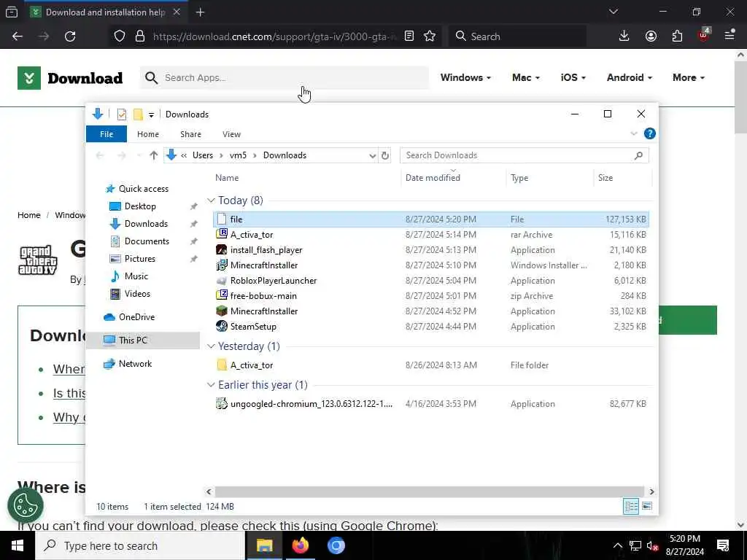The image size is (747, 560).
Task: Click uBlock Origin extension icon
Action: (704, 35)
